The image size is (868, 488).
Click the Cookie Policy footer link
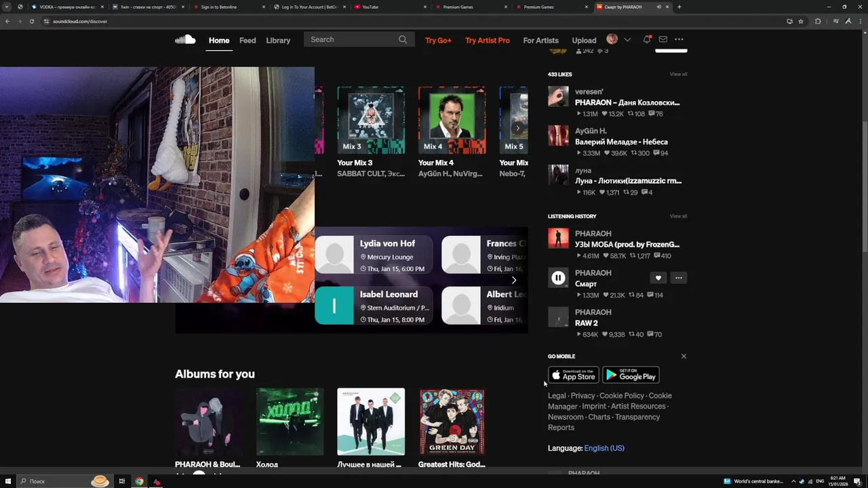coord(622,396)
